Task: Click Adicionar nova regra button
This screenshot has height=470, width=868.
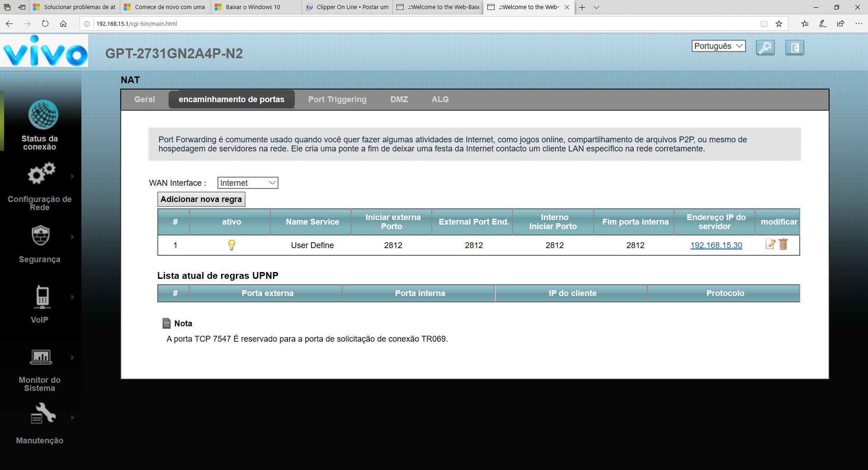Action: (201, 199)
